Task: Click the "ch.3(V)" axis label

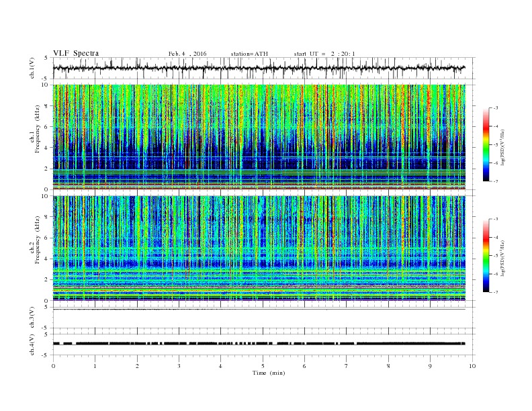Action: point(32,318)
